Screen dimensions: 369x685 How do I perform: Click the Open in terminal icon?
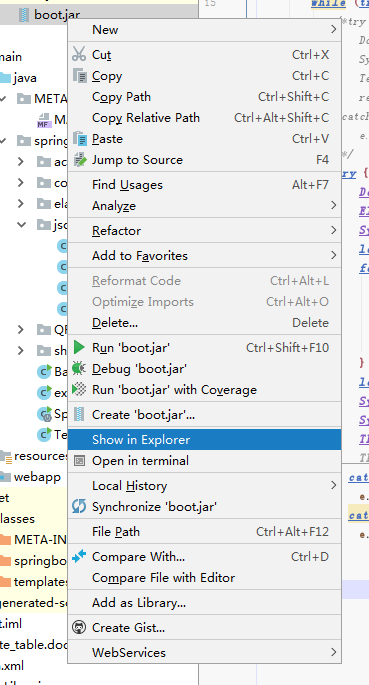[x=79, y=460]
